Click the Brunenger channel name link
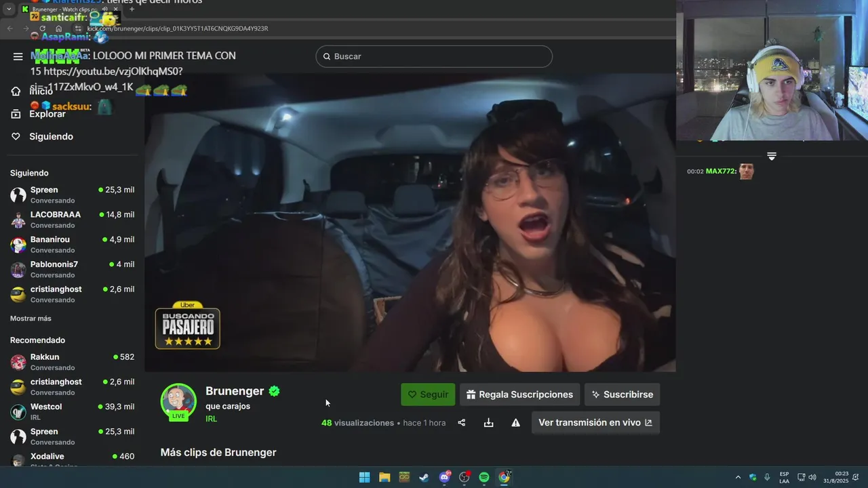Screen dimensions: 868x488 pos(235,391)
